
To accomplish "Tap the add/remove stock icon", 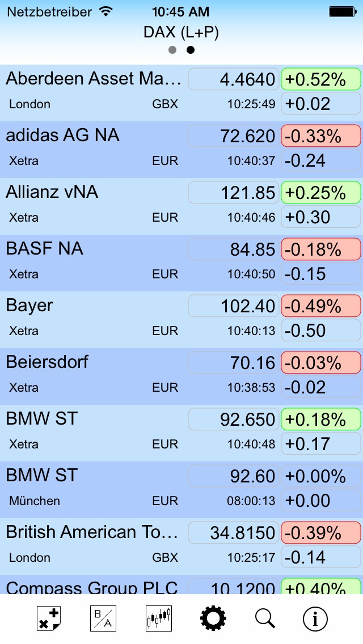I will pos(49,618).
